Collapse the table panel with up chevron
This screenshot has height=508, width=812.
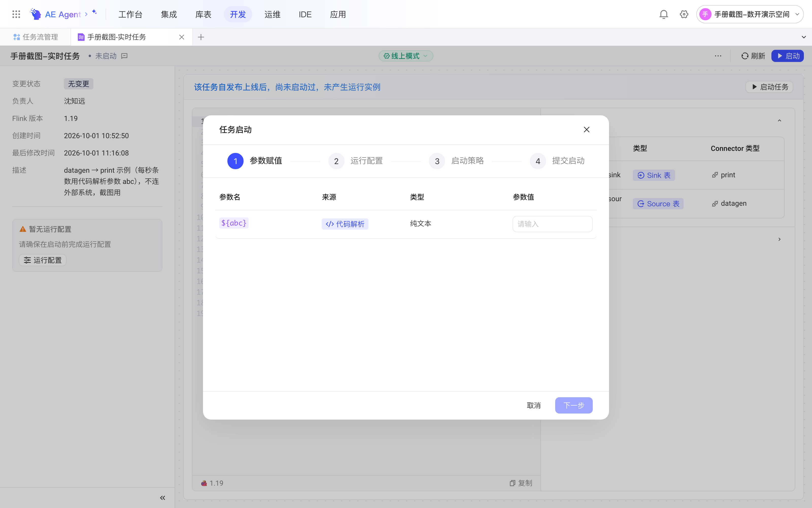pyautogui.click(x=779, y=121)
